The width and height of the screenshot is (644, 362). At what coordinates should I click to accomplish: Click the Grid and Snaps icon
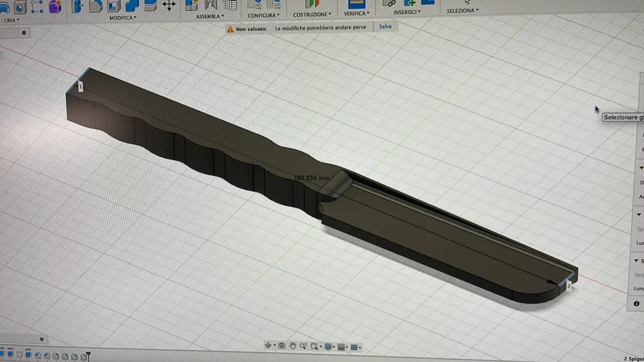pos(341,347)
